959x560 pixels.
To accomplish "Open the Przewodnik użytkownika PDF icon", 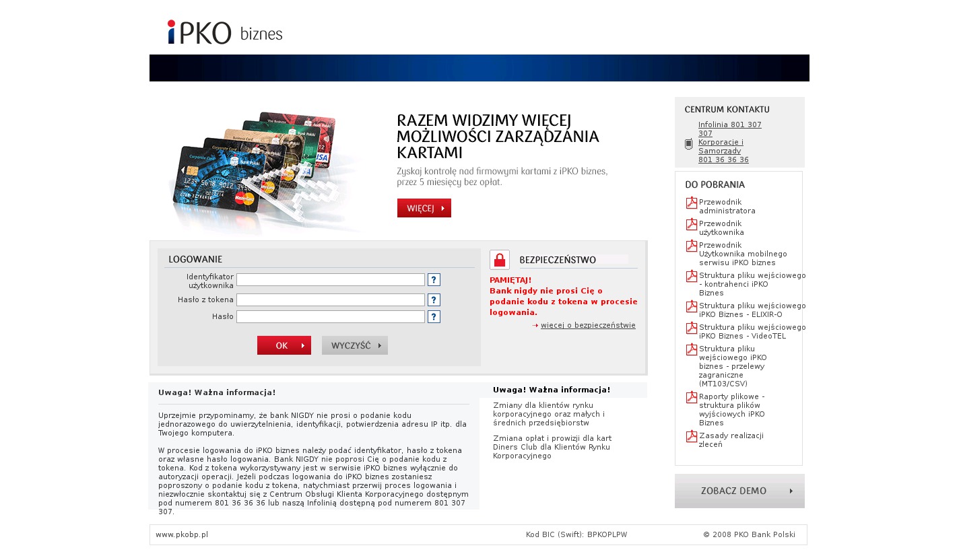I will pos(691,225).
